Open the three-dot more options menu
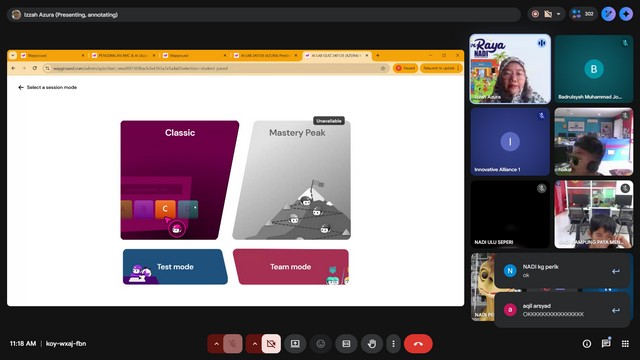 click(393, 344)
